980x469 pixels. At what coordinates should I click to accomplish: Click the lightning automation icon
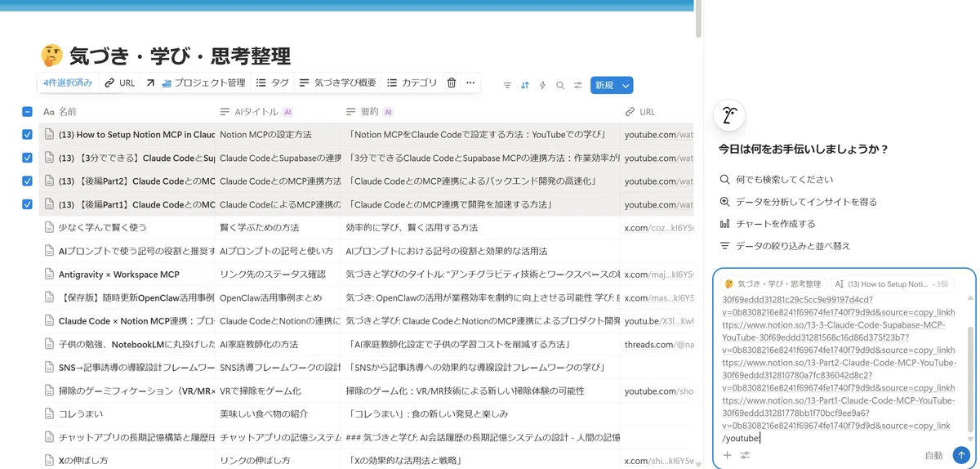(542, 85)
